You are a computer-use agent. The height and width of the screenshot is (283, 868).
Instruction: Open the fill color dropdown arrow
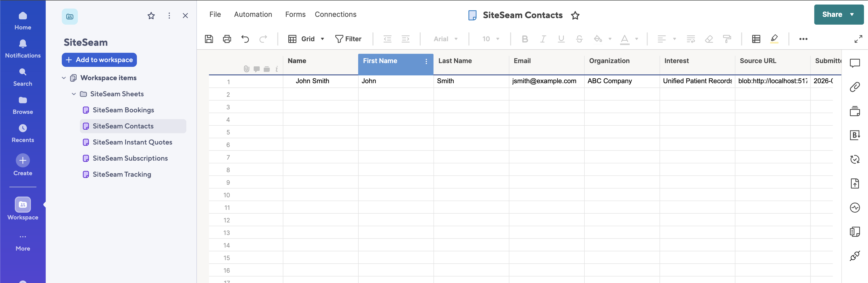(610, 39)
